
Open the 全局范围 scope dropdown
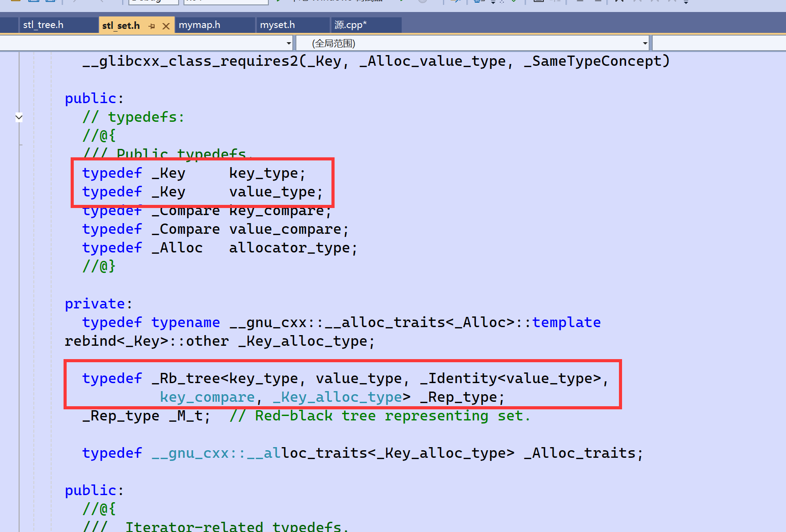473,43
